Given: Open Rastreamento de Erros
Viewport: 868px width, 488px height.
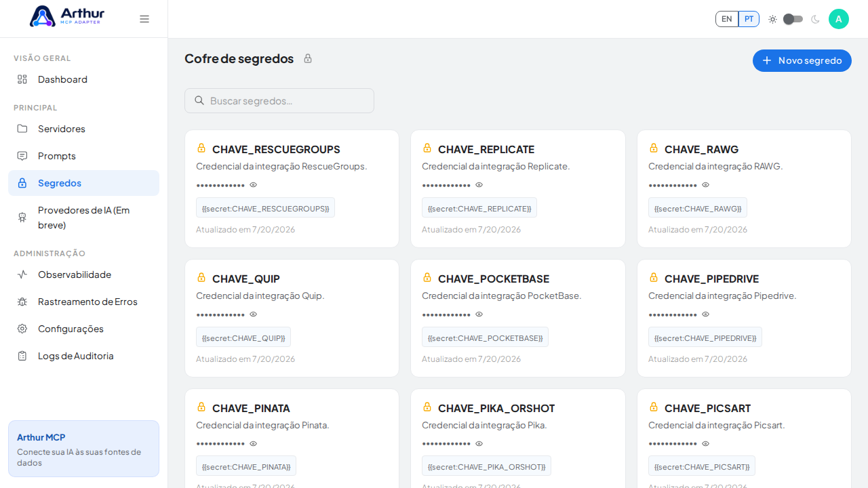Looking at the screenshot, I should point(83,302).
